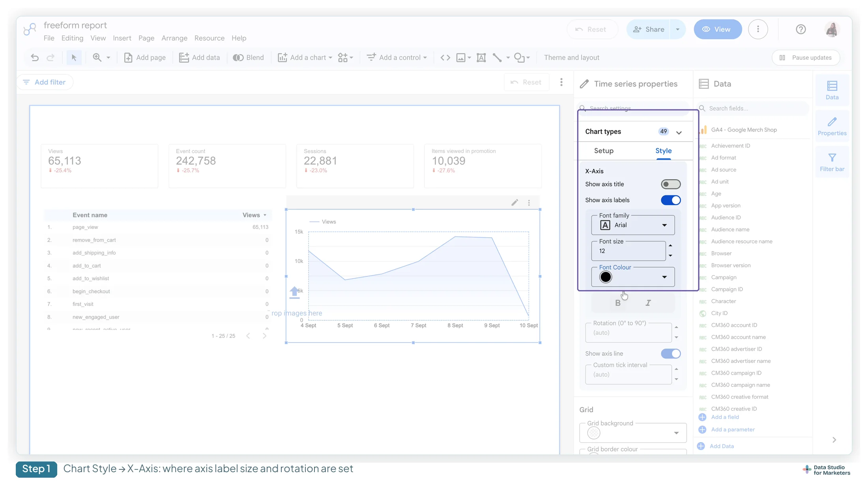The height and width of the screenshot is (484, 868).
Task: Toggle Show axis labels switch
Action: click(671, 200)
